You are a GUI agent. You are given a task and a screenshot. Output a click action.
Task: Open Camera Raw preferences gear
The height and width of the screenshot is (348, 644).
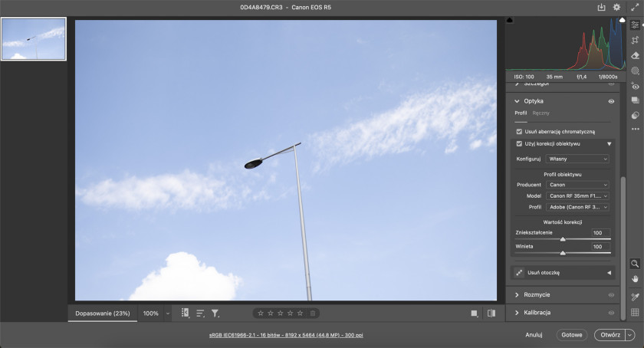616,7
